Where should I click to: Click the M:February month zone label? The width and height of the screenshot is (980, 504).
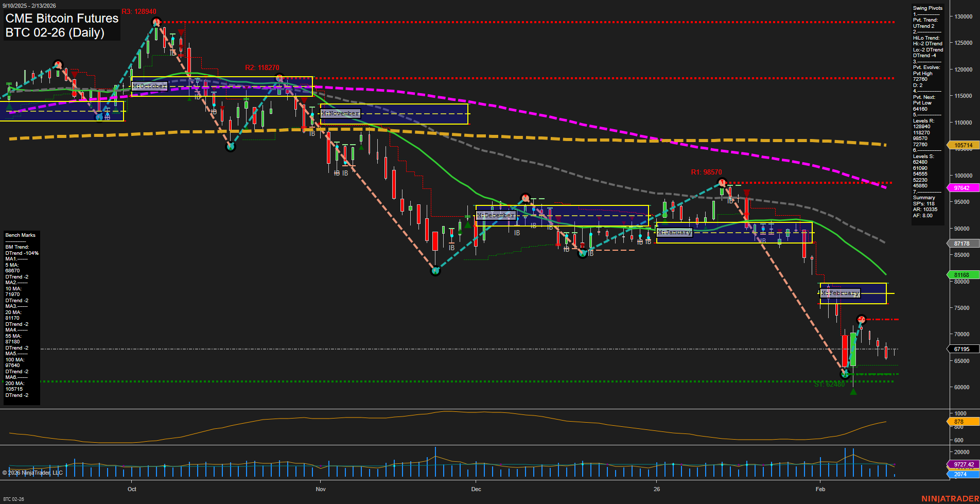pos(841,292)
